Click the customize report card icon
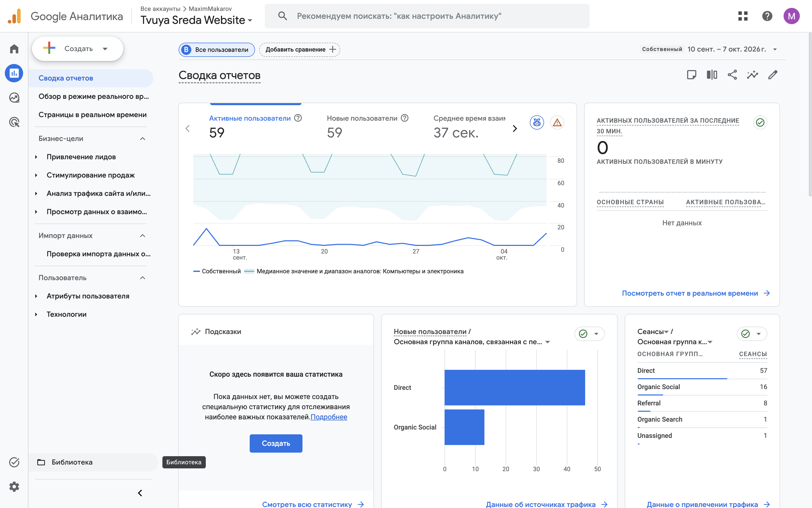812x508 pixels. (691, 75)
